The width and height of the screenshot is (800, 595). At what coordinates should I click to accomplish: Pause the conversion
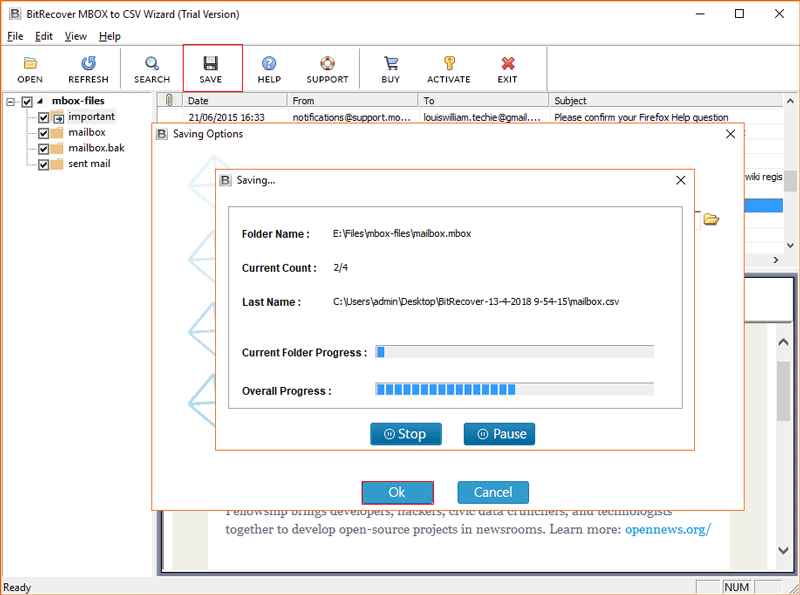point(499,434)
